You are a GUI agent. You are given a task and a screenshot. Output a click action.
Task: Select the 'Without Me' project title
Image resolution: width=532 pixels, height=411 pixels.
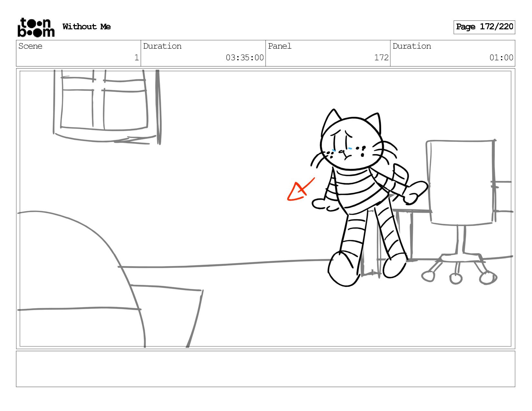coord(87,27)
